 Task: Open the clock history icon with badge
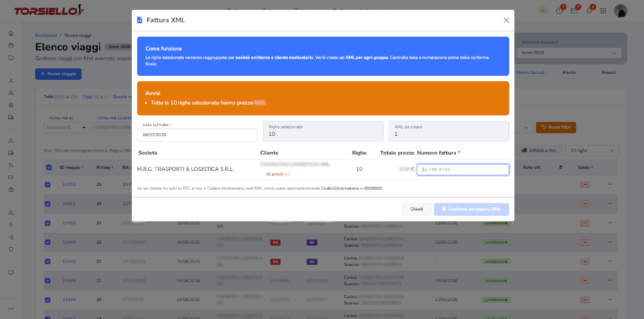[560, 10]
